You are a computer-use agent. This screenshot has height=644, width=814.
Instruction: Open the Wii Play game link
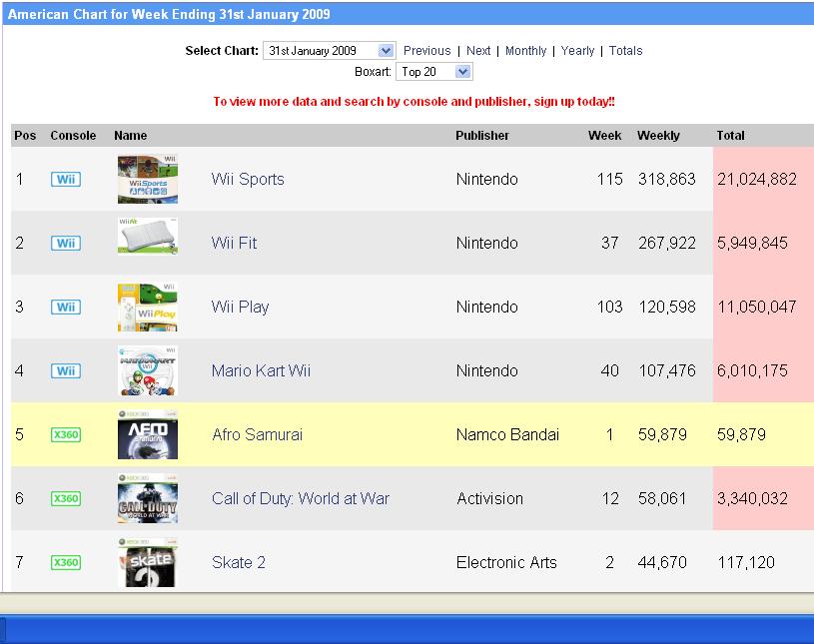click(x=240, y=308)
